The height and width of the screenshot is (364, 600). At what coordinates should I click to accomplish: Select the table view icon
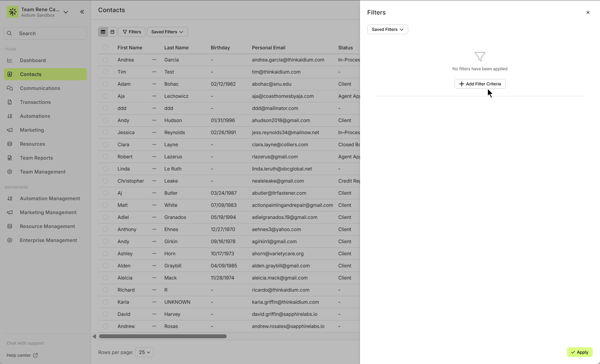click(x=103, y=31)
